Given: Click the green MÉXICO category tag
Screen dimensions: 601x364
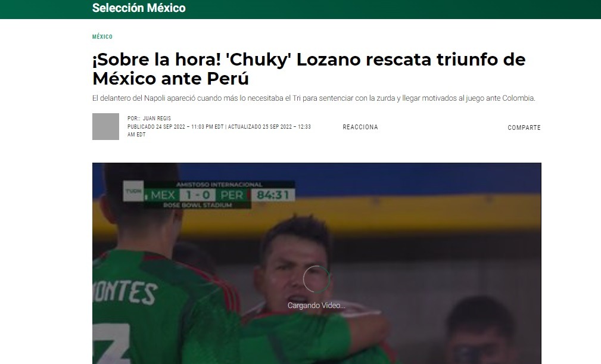Looking at the screenshot, I should (x=102, y=37).
